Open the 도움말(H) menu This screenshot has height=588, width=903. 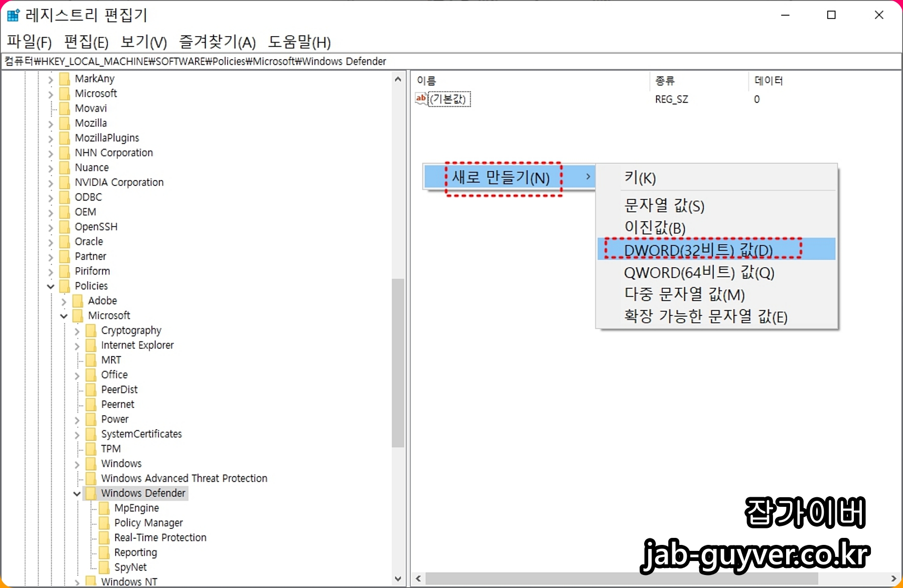point(299,42)
